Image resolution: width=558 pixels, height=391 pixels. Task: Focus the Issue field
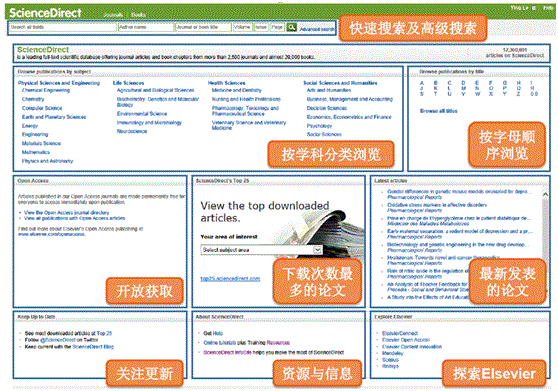[261, 27]
